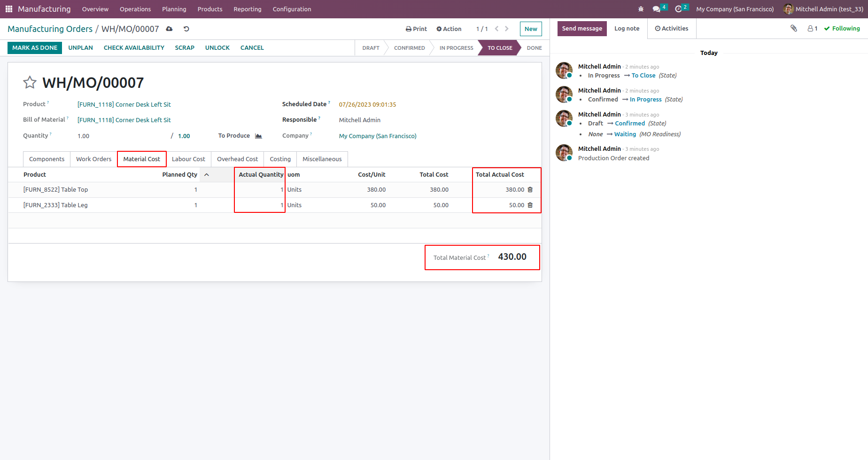Select the Draft status stage
The image size is (868, 460).
(x=371, y=48)
